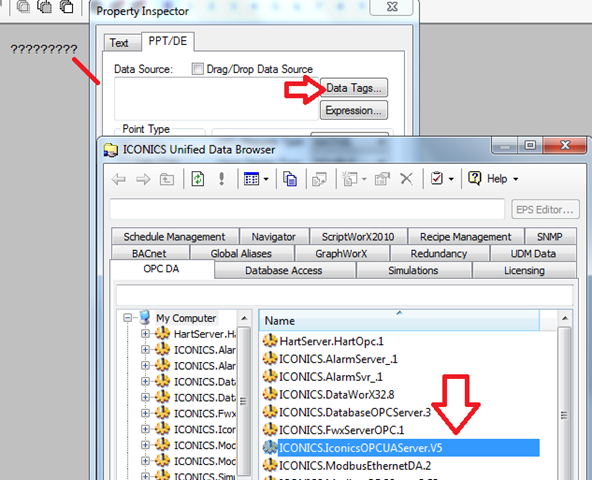
Task: Click the Expression... button
Action: point(354,110)
